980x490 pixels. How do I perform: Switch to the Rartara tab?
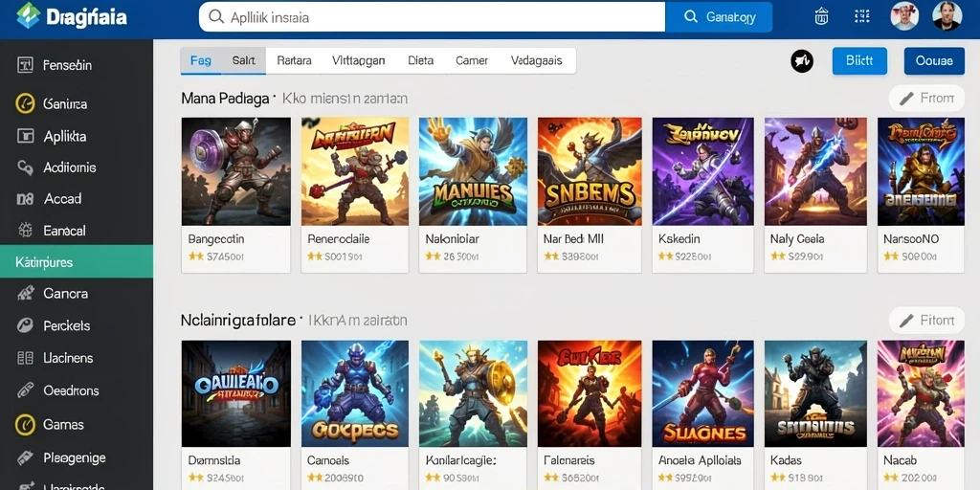click(x=294, y=60)
